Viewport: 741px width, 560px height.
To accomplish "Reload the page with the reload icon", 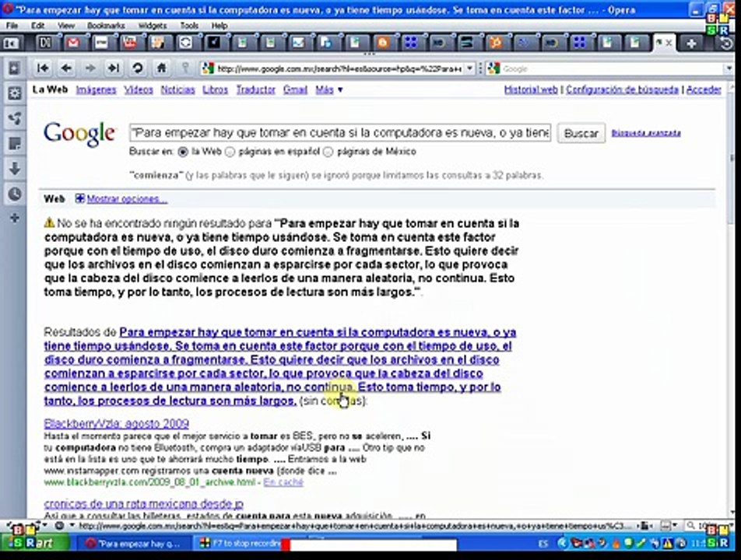I will (138, 68).
